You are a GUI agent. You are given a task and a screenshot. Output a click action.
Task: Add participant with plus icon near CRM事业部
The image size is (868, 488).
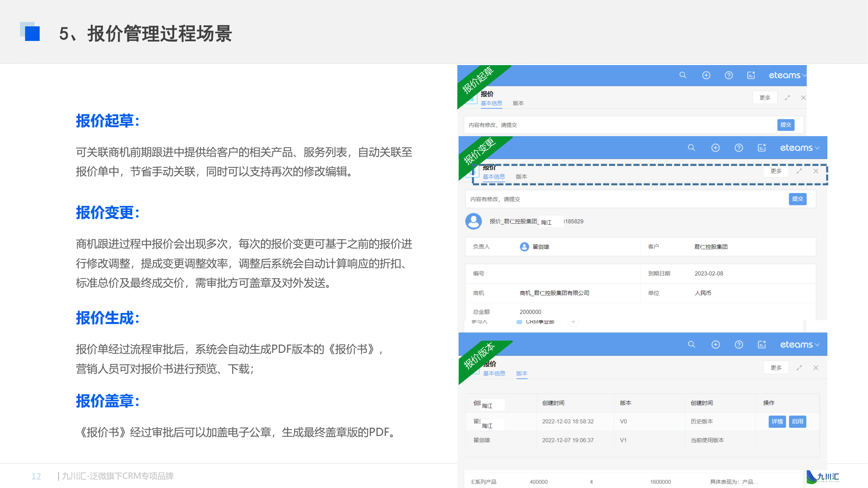click(573, 322)
